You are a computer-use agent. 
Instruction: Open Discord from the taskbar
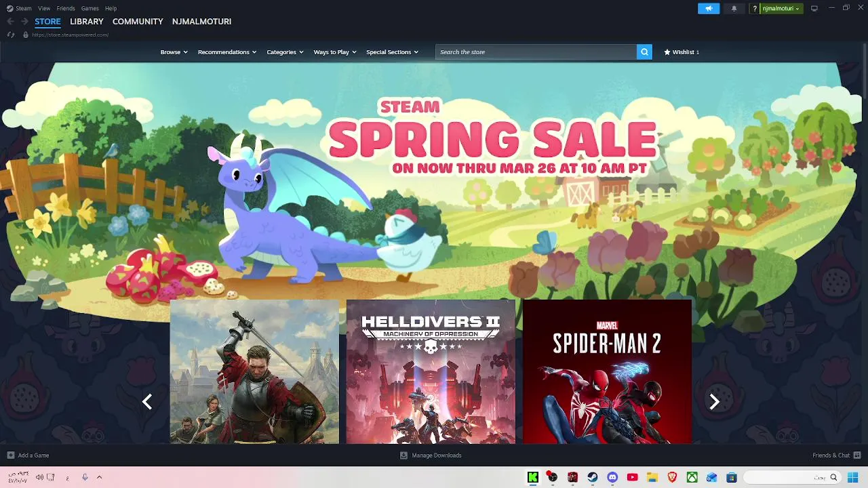tap(612, 477)
